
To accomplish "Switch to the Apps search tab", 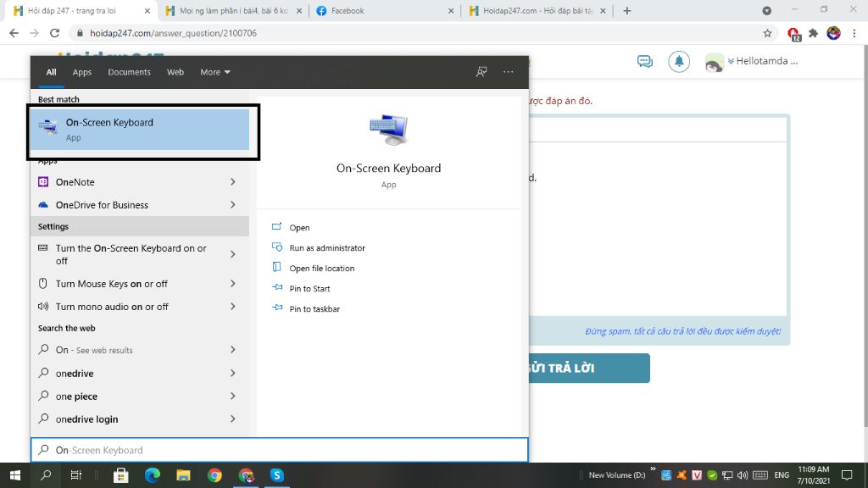I will pyautogui.click(x=82, y=72).
